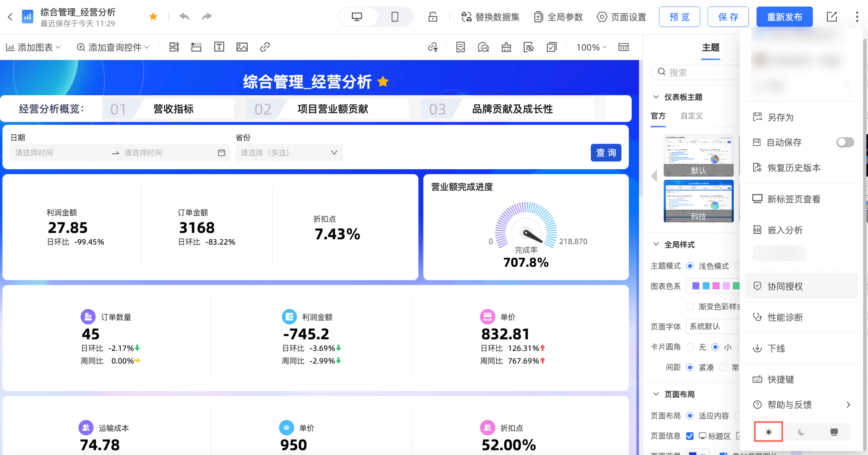Open the calendar picker in the 日期 field
Screen dimensions: 868x455
click(x=222, y=153)
